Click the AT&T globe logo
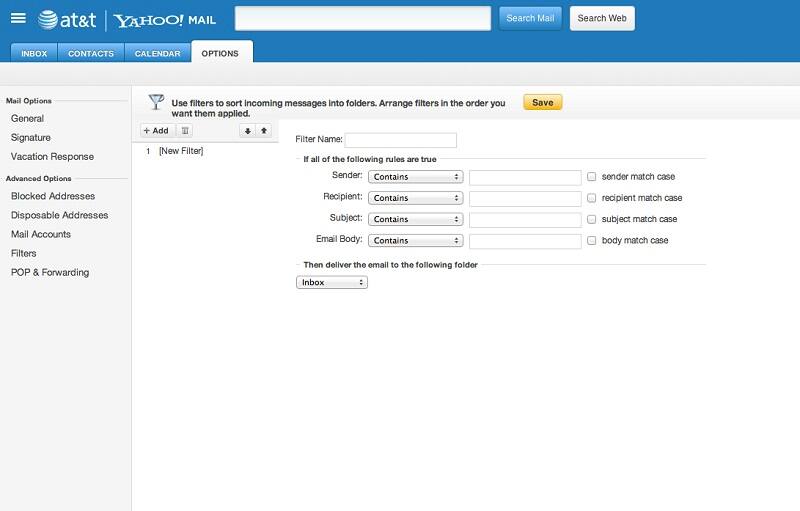 [48, 19]
